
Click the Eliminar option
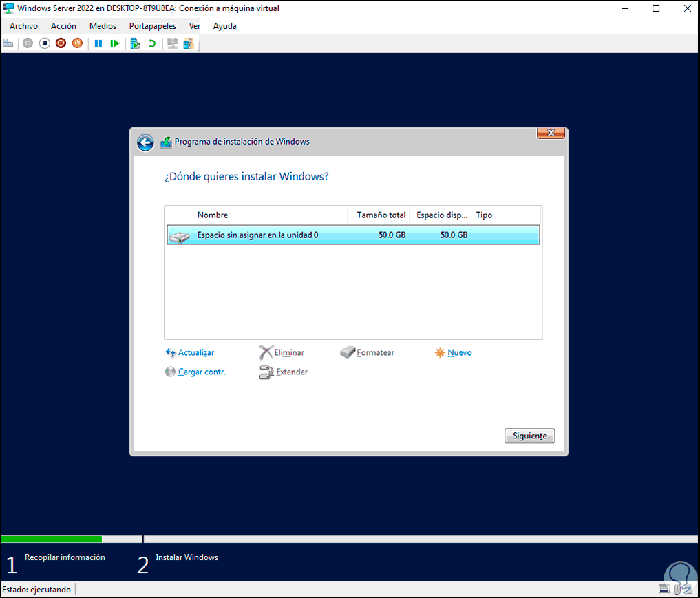(289, 352)
